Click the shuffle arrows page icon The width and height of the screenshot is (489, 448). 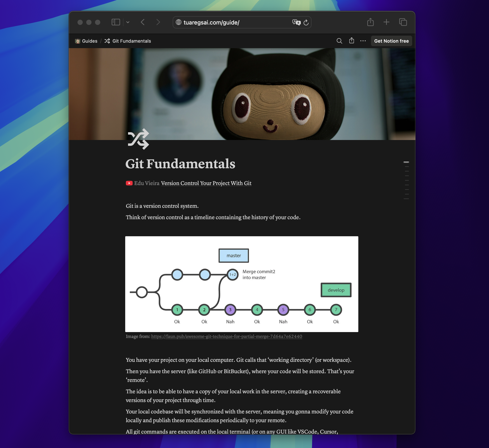tap(138, 139)
